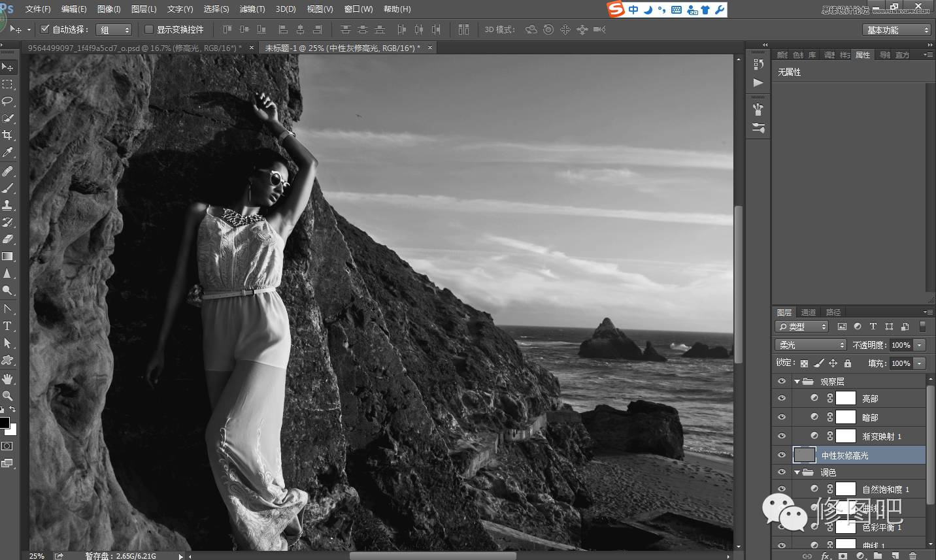Open the 图像(I) menu
Viewport: 936px width, 560px height.
pyautogui.click(x=109, y=9)
